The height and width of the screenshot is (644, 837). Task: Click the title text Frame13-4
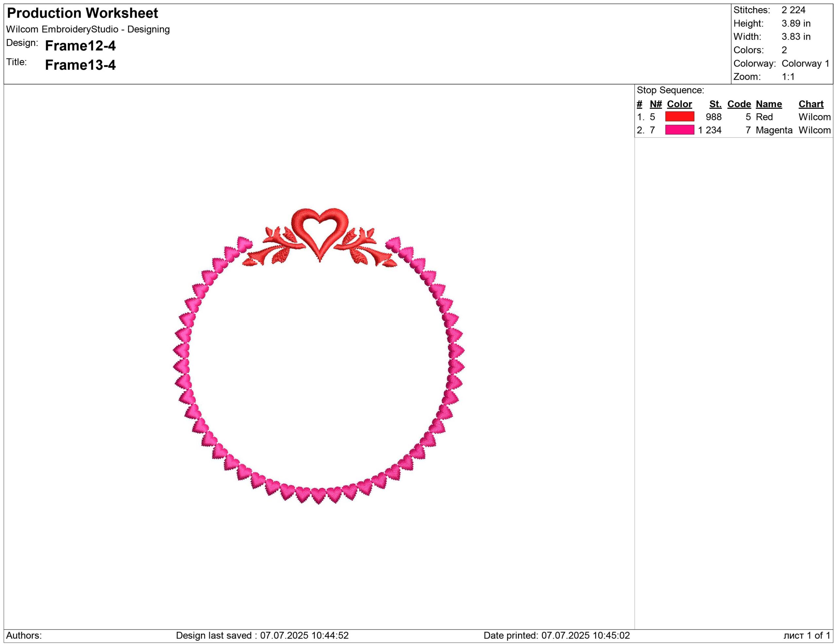coord(80,65)
